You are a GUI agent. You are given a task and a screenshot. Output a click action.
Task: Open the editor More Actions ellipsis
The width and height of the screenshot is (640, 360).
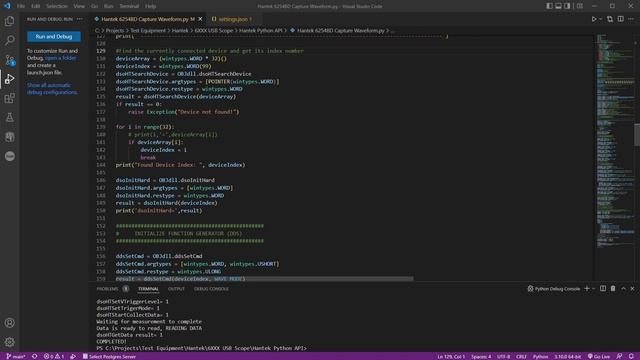[631, 19]
